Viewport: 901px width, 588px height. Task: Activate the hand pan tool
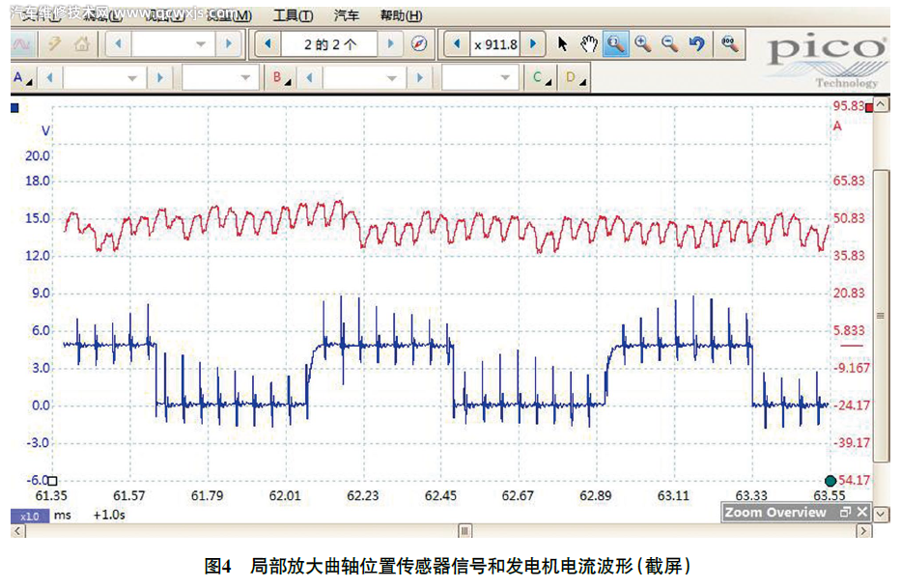(589, 44)
